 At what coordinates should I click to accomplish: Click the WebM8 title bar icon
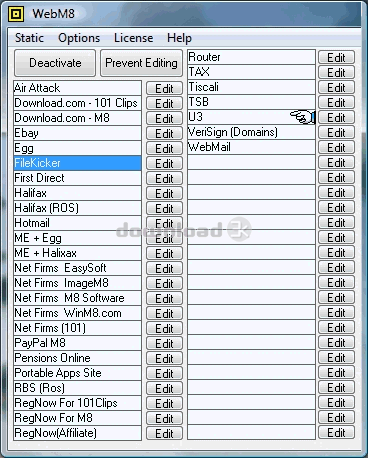click(x=16, y=14)
